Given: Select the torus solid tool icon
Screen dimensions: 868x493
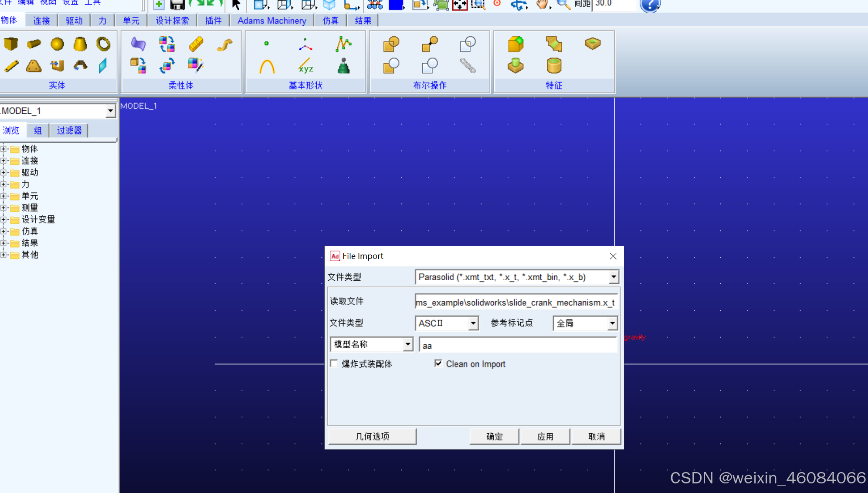Looking at the screenshot, I should click(103, 44).
